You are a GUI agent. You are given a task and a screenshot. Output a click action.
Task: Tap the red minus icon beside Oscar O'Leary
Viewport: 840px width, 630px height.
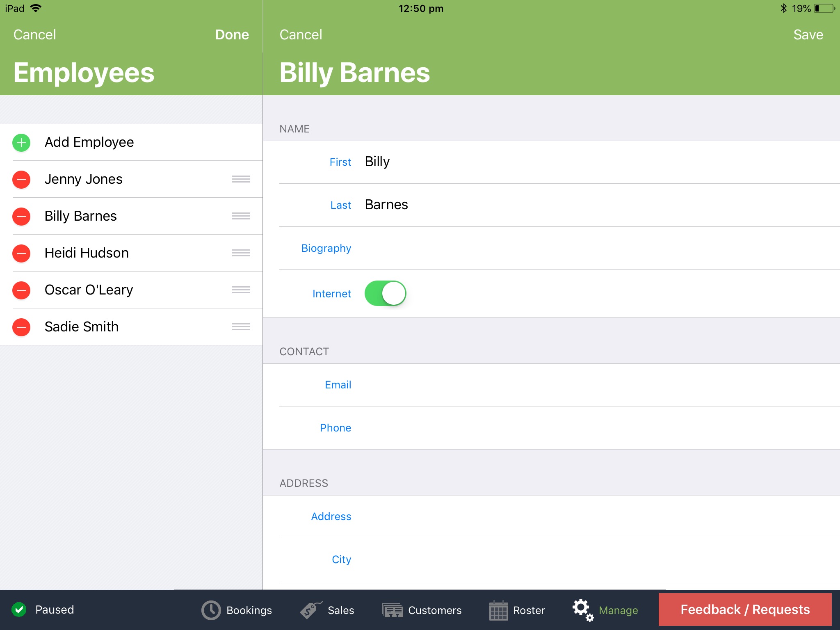(x=21, y=290)
